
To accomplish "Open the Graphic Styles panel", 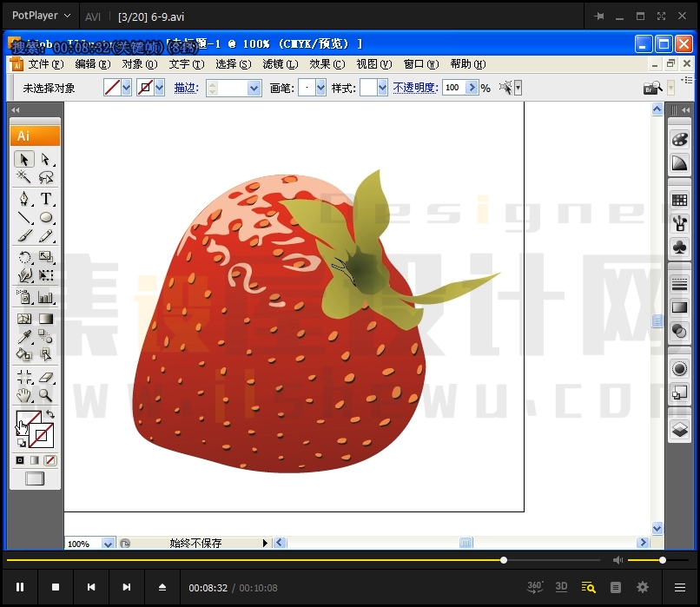I will [x=679, y=393].
